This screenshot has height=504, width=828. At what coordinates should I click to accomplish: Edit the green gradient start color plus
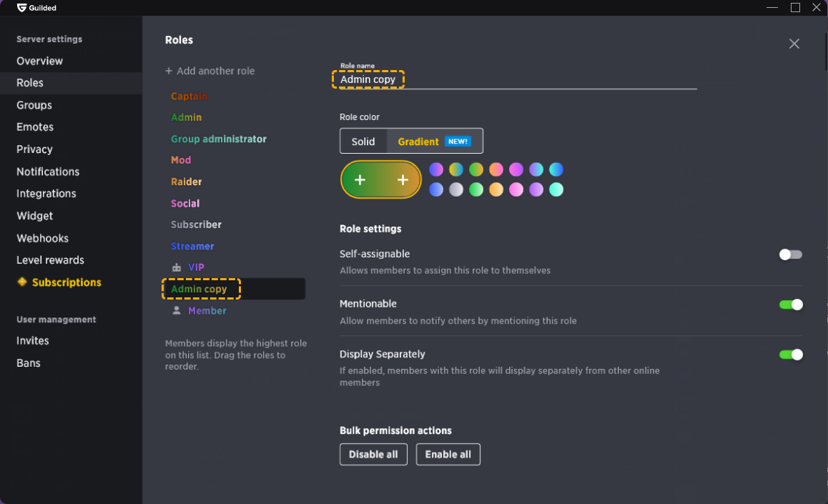[360, 180]
